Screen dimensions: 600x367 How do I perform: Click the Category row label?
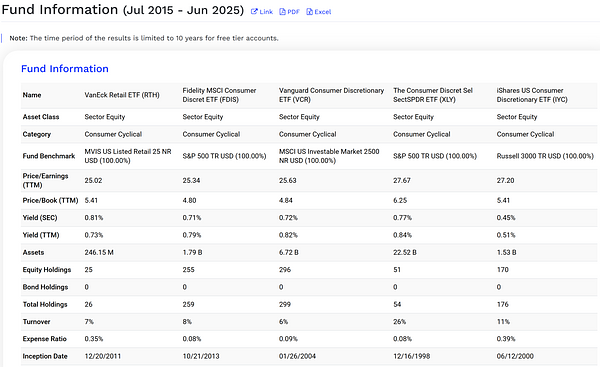[36, 134]
